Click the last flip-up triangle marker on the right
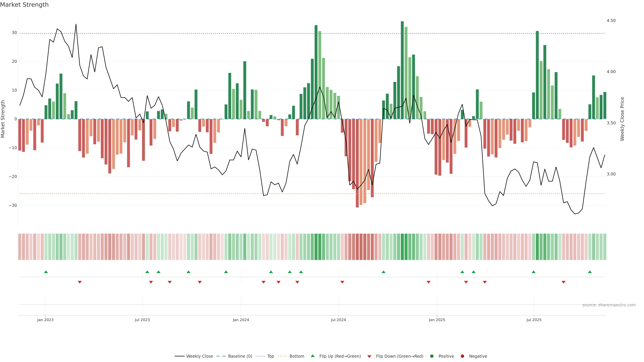 (590, 272)
